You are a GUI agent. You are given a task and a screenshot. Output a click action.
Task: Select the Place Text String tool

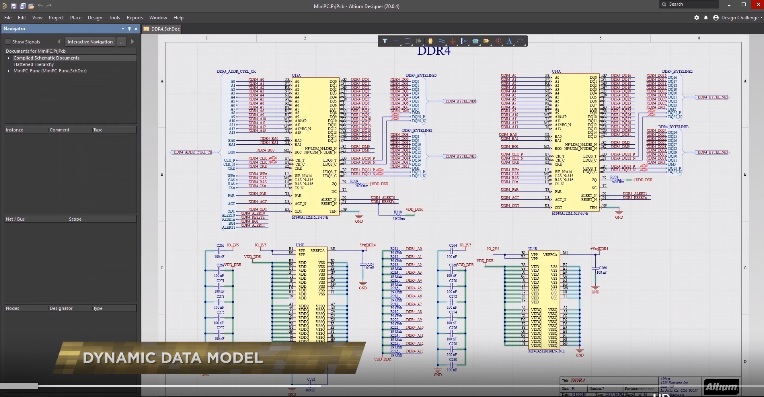(x=509, y=41)
